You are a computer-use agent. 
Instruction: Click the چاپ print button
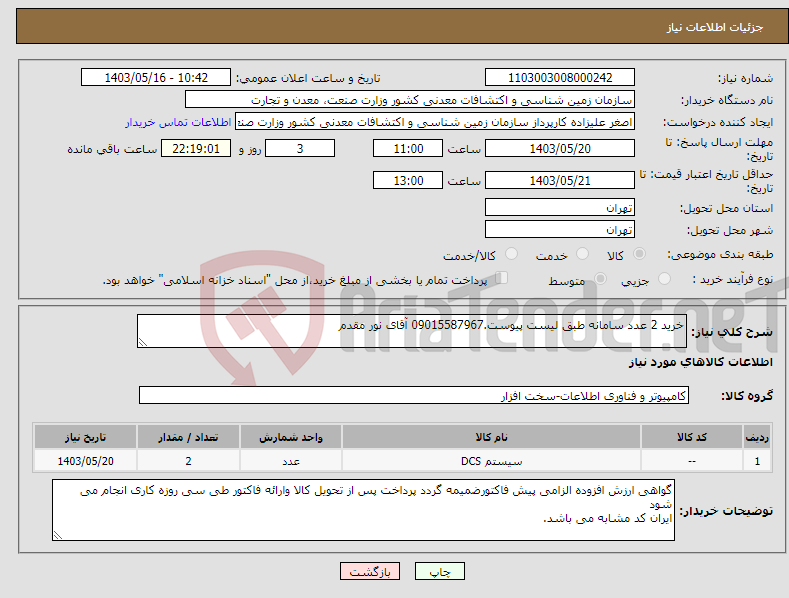439,571
